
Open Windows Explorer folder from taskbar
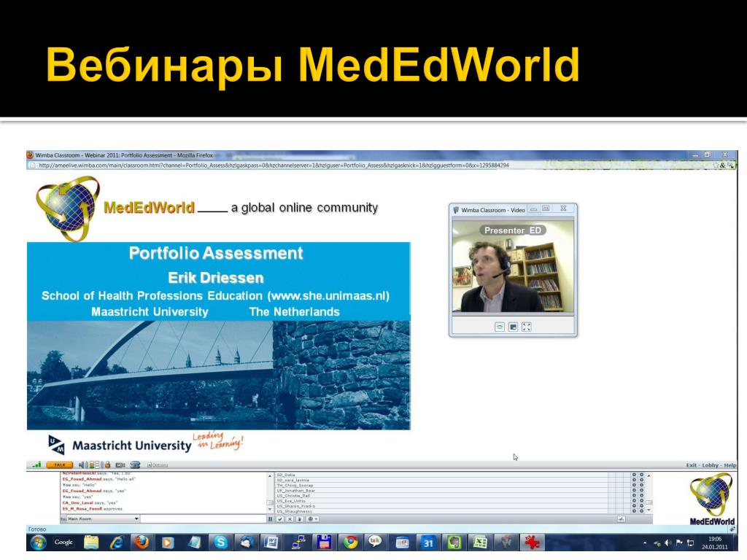point(91,542)
